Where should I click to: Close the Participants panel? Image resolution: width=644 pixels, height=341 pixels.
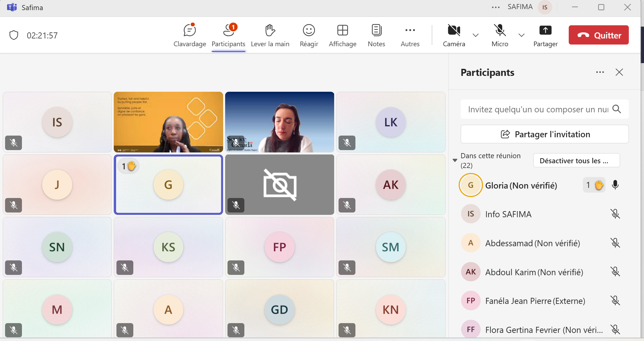619,72
